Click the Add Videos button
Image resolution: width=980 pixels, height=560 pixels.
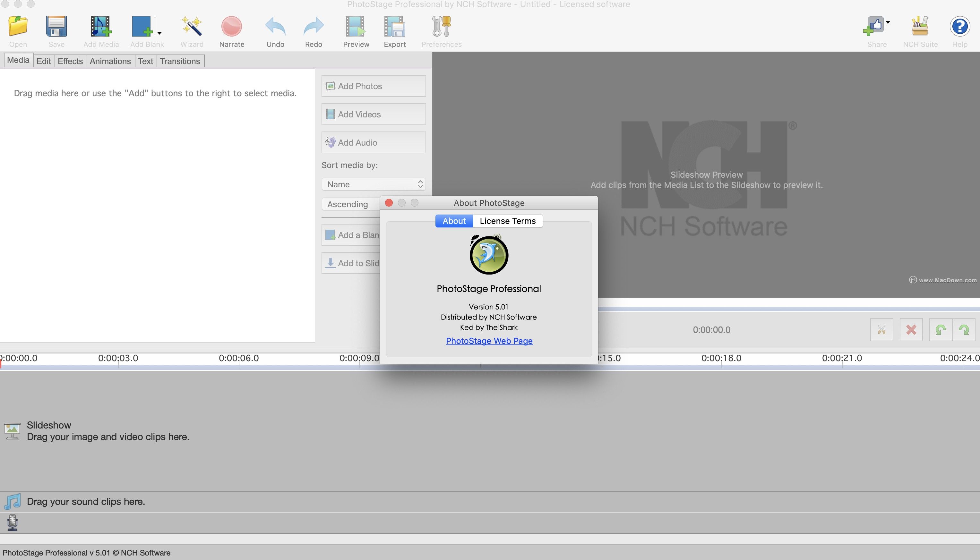[374, 114]
